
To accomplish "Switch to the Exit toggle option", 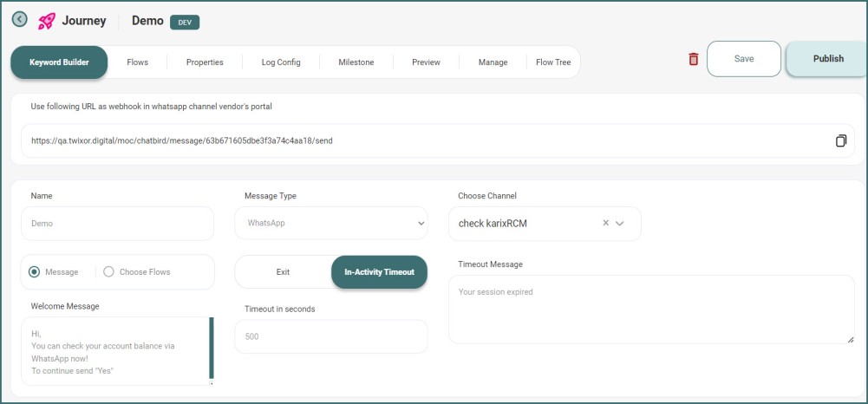I will (x=283, y=272).
